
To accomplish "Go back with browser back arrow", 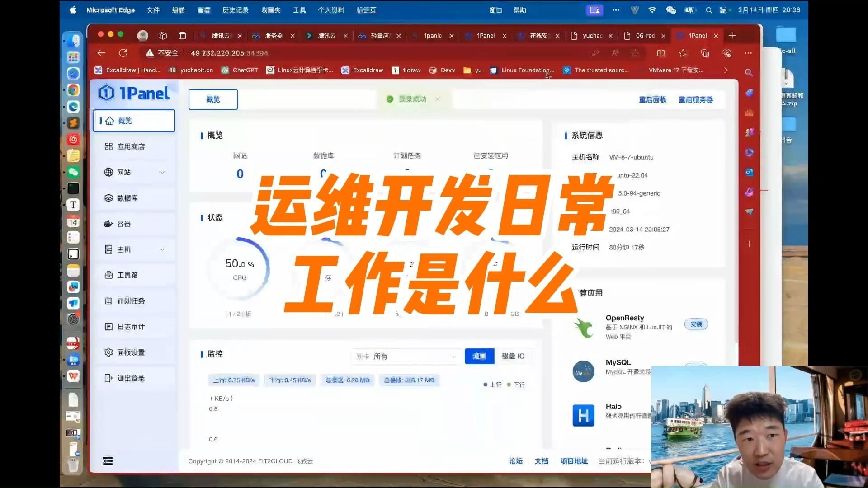I will [101, 53].
